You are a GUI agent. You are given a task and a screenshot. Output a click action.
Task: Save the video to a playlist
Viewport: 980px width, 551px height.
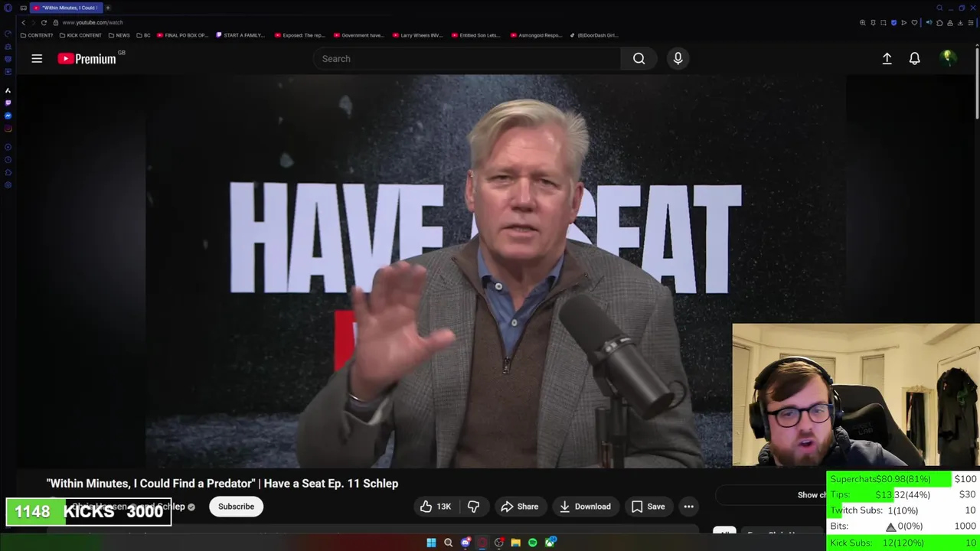(648, 506)
